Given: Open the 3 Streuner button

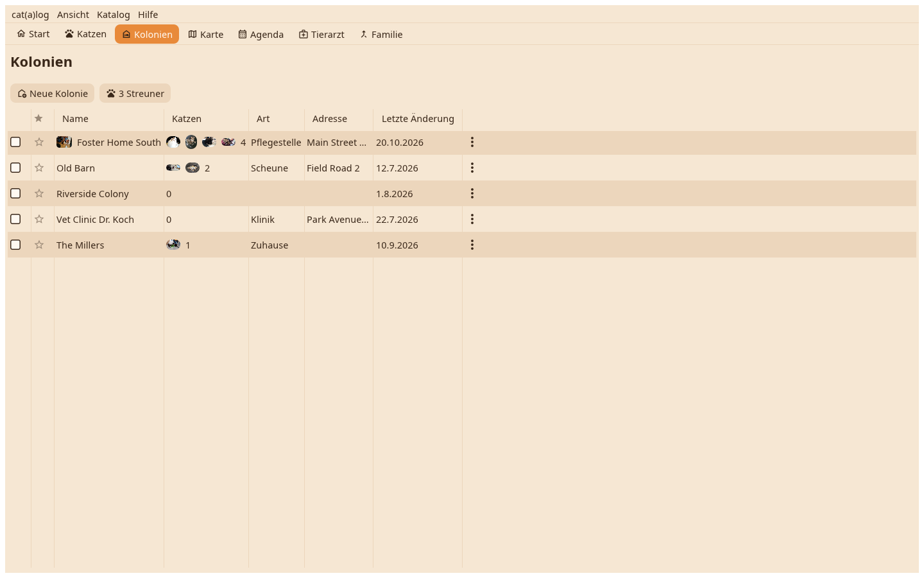Looking at the screenshot, I should 135,93.
